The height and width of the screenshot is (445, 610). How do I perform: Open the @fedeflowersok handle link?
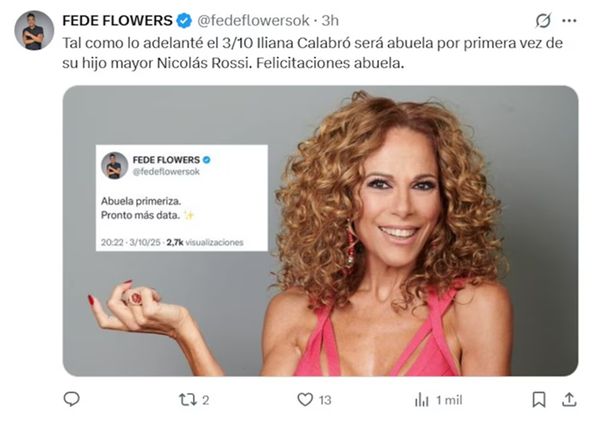pos(251,20)
